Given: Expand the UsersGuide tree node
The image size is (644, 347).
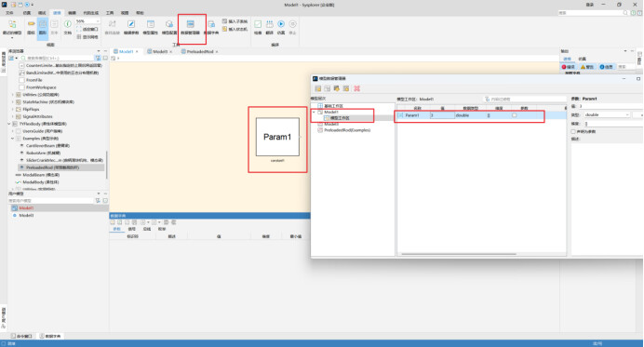Looking at the screenshot, I should point(13,131).
